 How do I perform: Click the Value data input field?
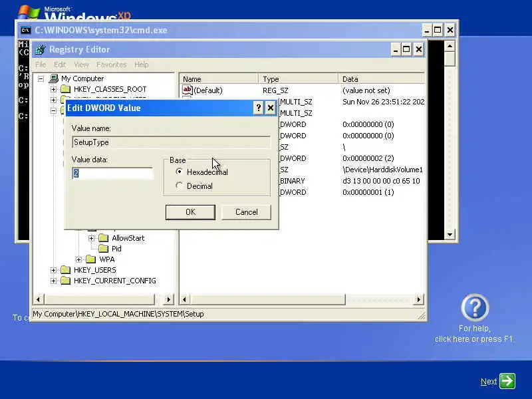(112, 174)
